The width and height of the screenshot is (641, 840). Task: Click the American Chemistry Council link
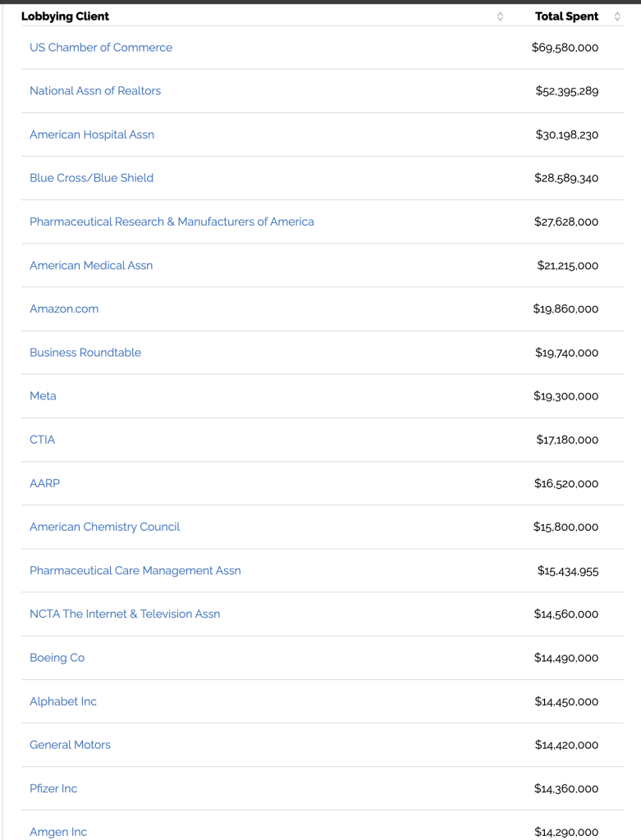point(104,527)
